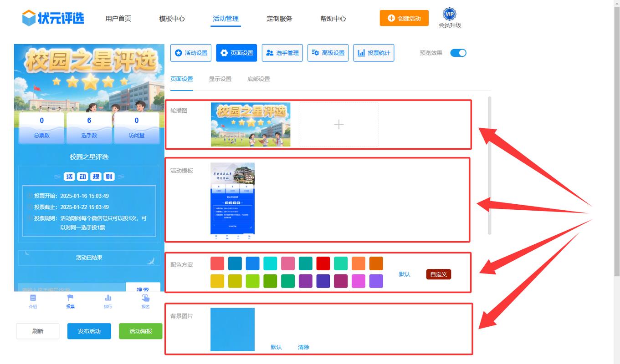
Task: Click the VIP 会员升级 badge icon
Action: (x=450, y=15)
